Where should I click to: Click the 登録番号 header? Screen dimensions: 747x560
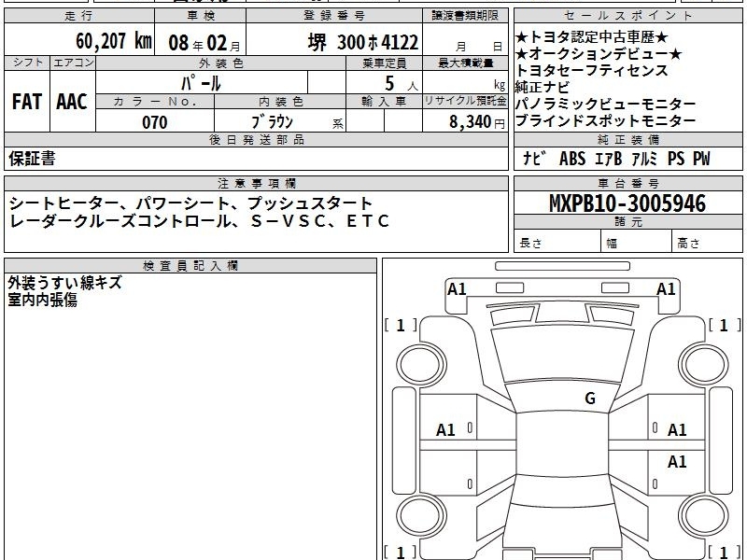(334, 16)
